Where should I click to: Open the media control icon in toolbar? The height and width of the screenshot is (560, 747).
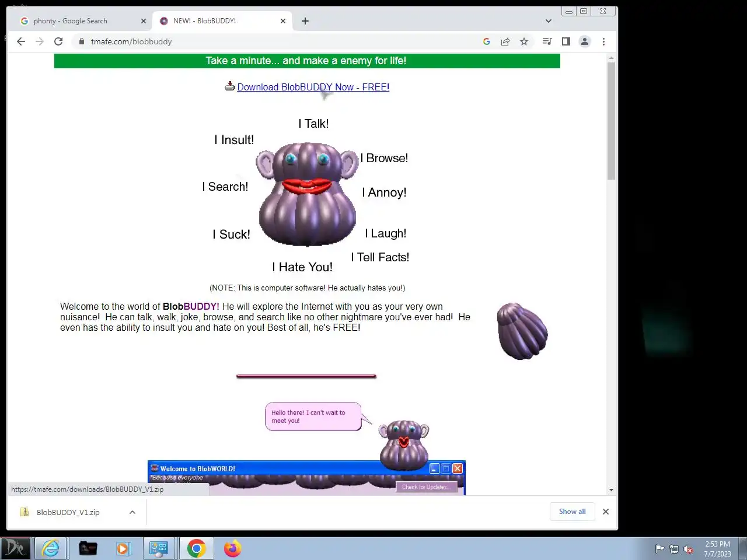click(x=547, y=41)
